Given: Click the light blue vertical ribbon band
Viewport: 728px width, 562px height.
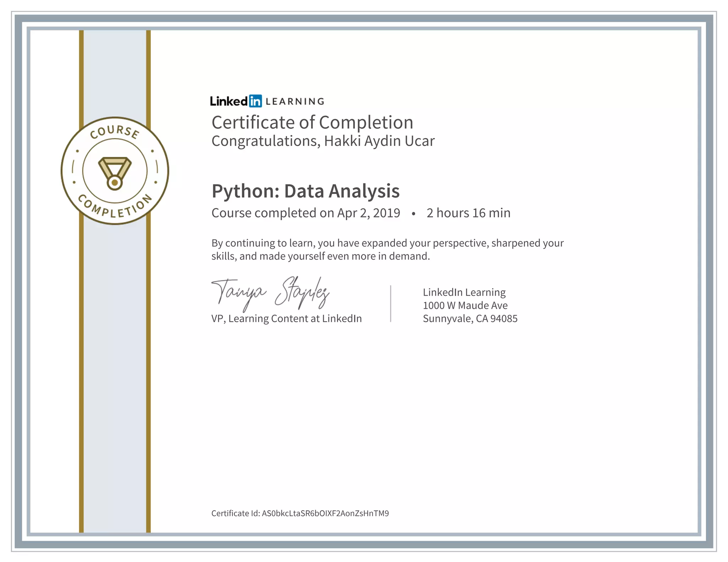Looking at the screenshot, I should click(114, 355).
